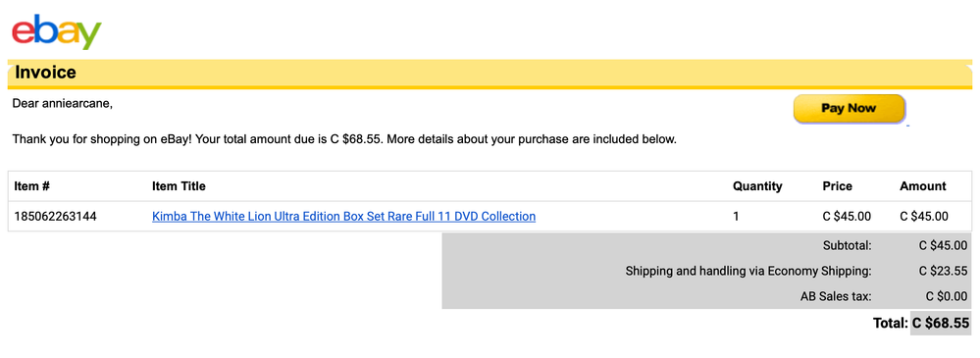This screenshot has height=358, width=980.
Task: Click the Dear anniearcane greeting
Action: click(x=63, y=104)
